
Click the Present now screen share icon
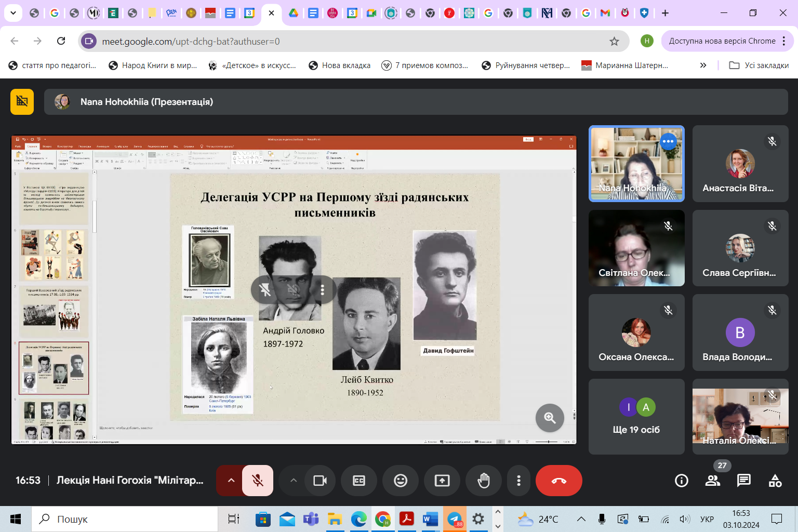coord(442,481)
